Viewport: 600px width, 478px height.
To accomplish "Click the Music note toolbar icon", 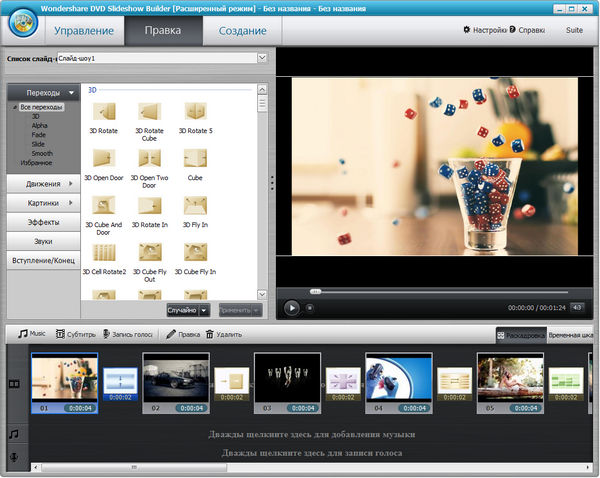I will (23, 334).
